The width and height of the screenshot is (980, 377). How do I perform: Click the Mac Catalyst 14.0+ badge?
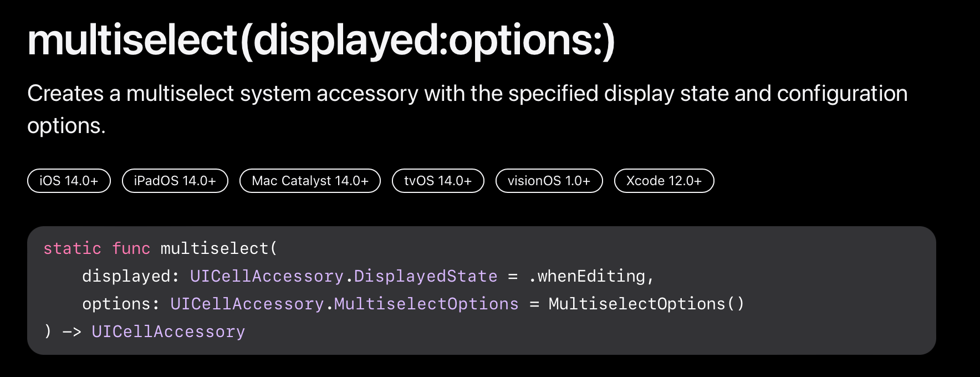310,181
